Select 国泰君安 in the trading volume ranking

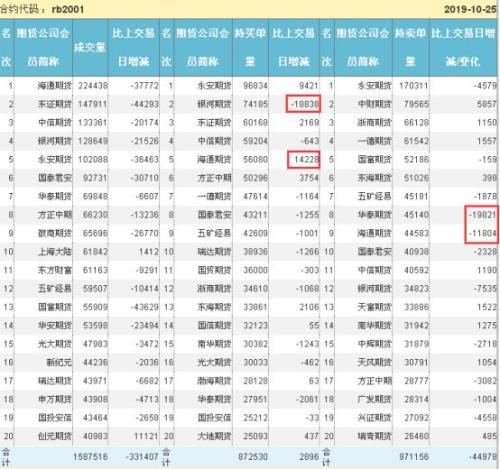pos(55,178)
